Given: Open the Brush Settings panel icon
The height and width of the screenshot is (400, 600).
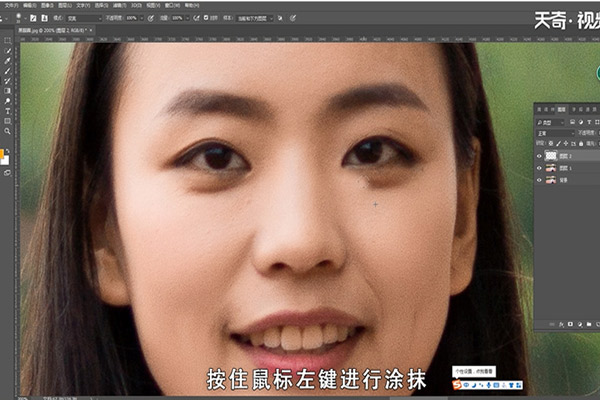Looking at the screenshot, I should [33, 18].
